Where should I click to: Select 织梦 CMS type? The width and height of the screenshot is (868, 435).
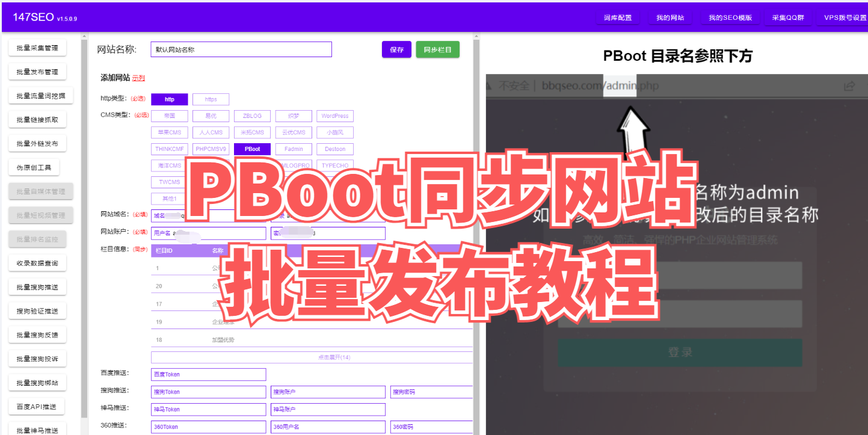[294, 116]
